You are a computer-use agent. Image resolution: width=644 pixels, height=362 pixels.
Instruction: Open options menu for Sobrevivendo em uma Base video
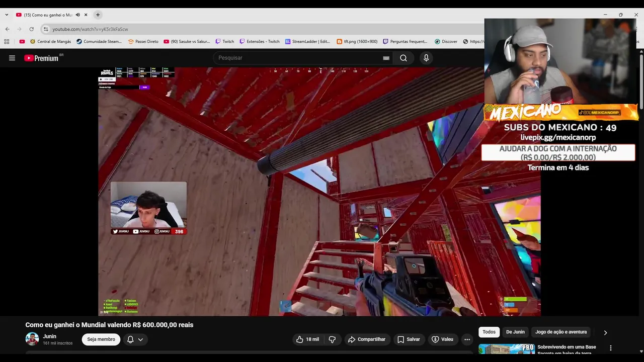611,348
